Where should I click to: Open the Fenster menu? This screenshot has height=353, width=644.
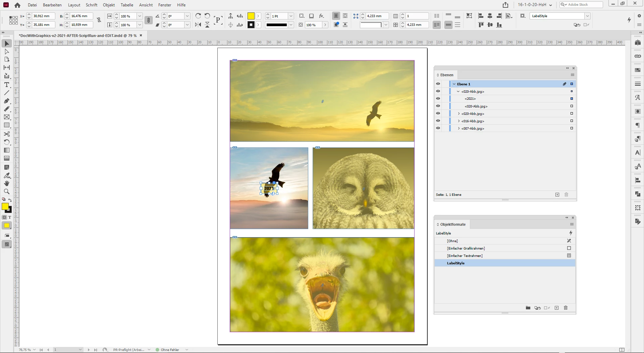[x=164, y=5]
